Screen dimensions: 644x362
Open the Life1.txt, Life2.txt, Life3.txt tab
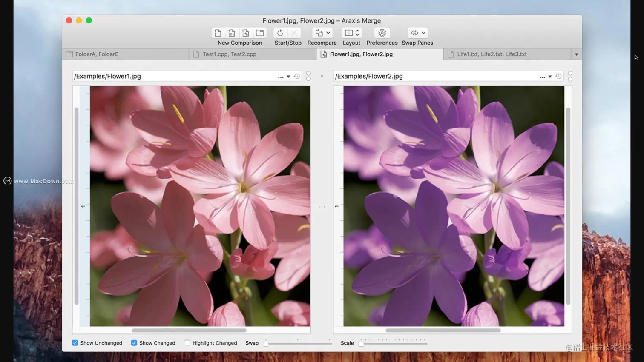point(507,54)
